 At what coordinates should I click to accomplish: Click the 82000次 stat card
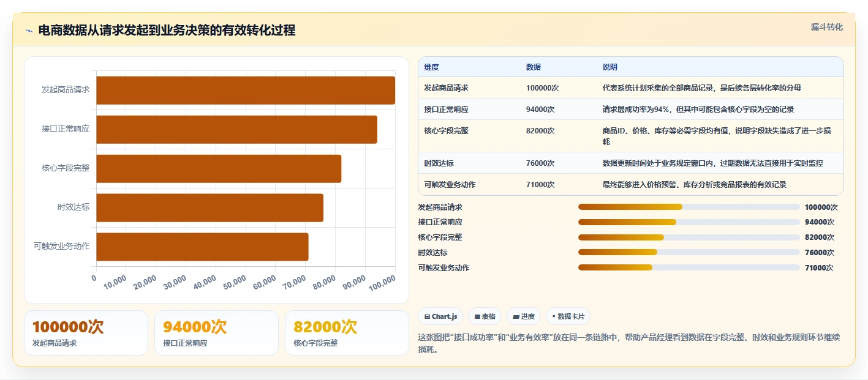coord(347,333)
